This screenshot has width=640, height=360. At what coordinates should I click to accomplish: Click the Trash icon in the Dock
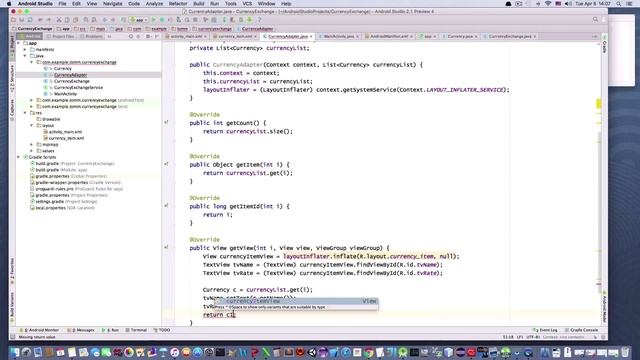coord(625,352)
